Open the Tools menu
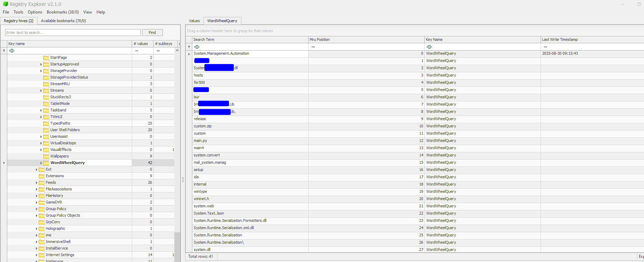644x262 pixels. coord(18,12)
